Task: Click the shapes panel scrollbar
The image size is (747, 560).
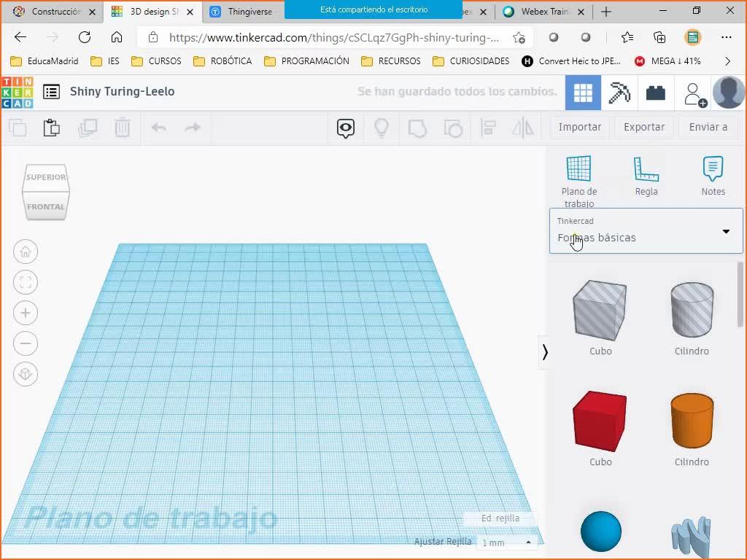Action: pyautogui.click(x=740, y=295)
